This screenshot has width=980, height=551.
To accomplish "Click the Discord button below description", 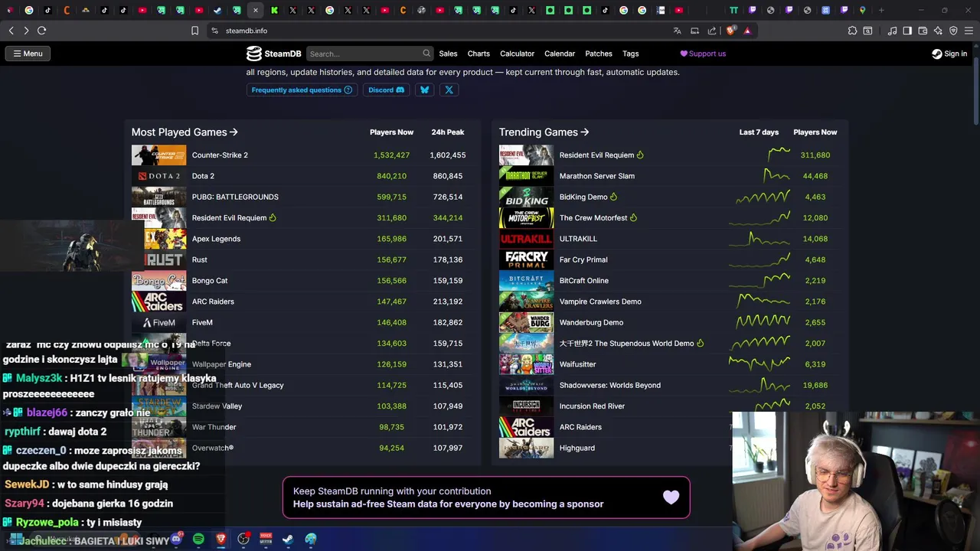I will coord(386,90).
